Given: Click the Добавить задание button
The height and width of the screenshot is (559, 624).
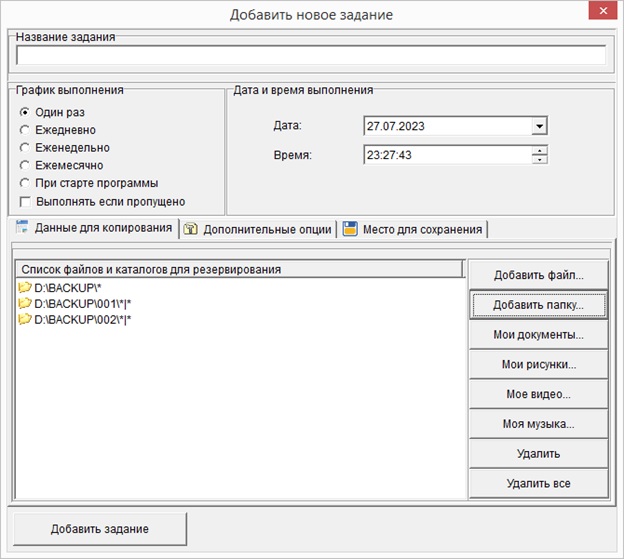Looking at the screenshot, I should 100,529.
